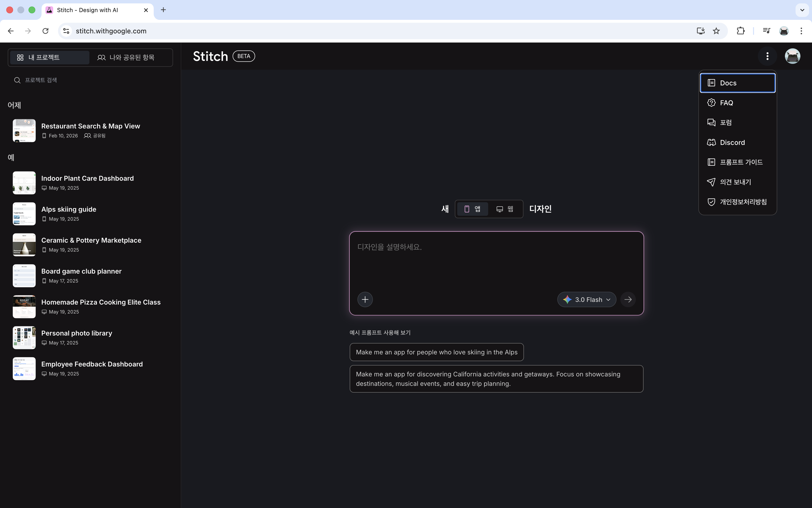Click the address bar URL stitch.withgoogle.com

pos(111,31)
